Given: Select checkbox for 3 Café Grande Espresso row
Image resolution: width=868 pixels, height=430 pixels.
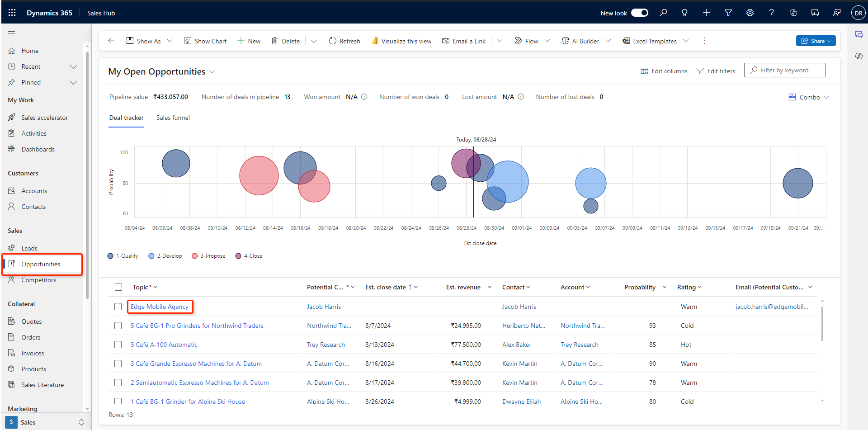Looking at the screenshot, I should [x=118, y=364].
